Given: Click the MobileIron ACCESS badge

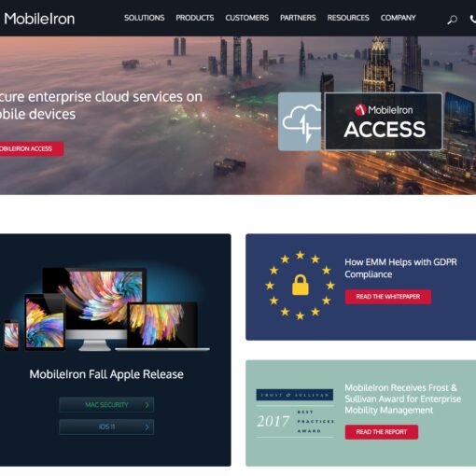Looking at the screenshot, I should tap(384, 121).
